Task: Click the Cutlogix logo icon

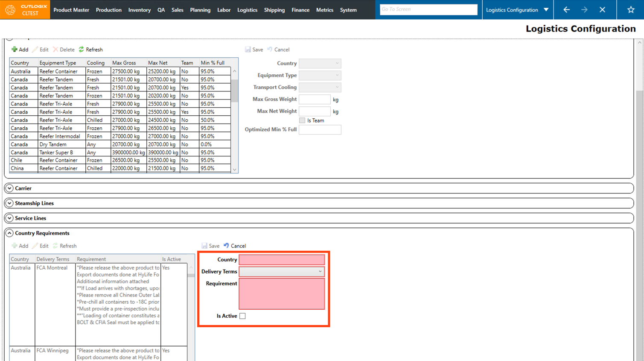Action: [10, 9]
